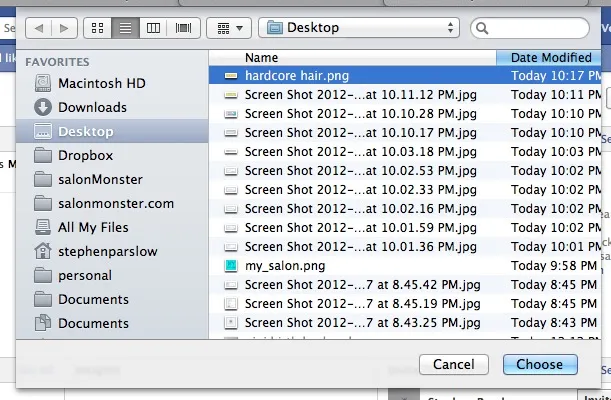Click the Choose button

coord(540,365)
